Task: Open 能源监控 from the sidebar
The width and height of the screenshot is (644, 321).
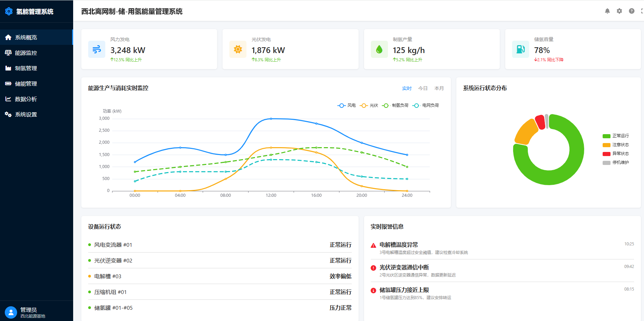Action: tap(26, 52)
